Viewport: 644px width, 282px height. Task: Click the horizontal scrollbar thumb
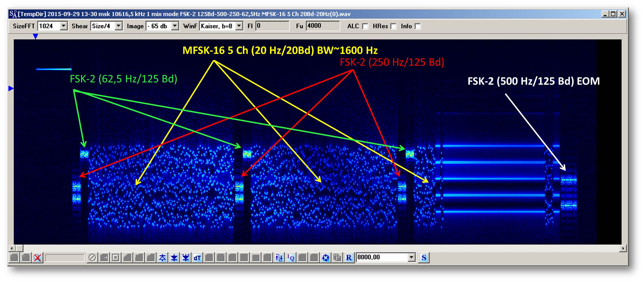click(x=20, y=248)
